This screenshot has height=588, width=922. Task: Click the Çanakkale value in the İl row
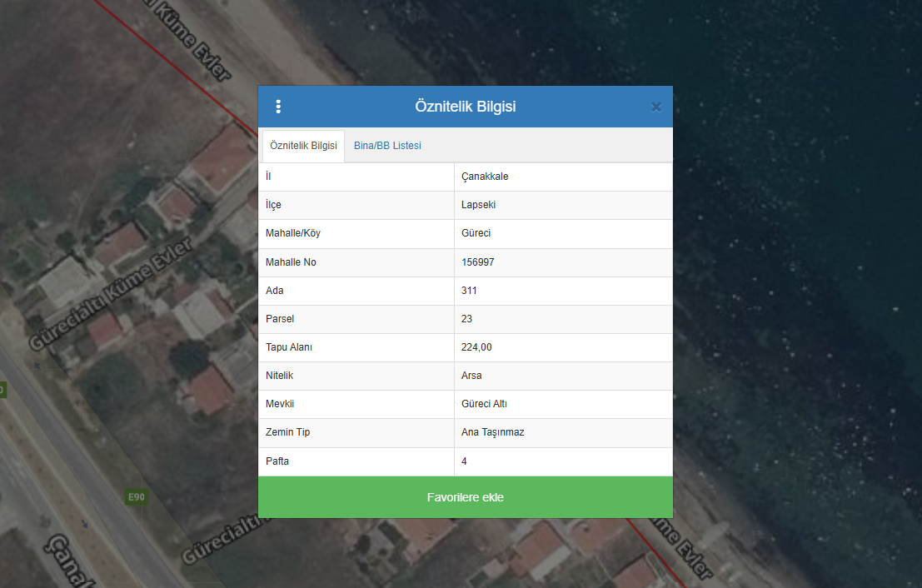point(485,177)
